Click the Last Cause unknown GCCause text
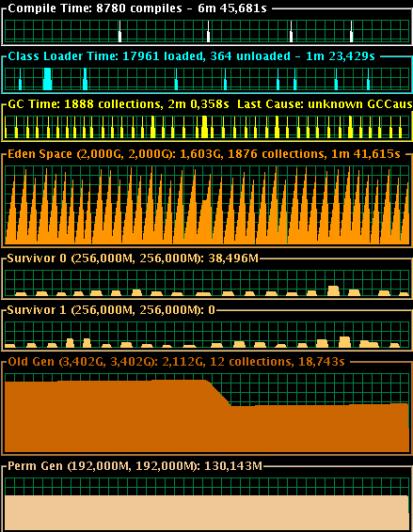The image size is (413, 532). click(x=325, y=103)
